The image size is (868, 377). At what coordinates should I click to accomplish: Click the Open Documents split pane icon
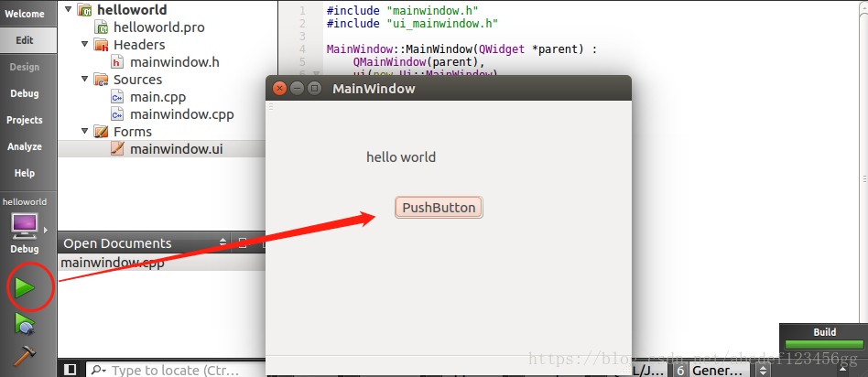(242, 242)
